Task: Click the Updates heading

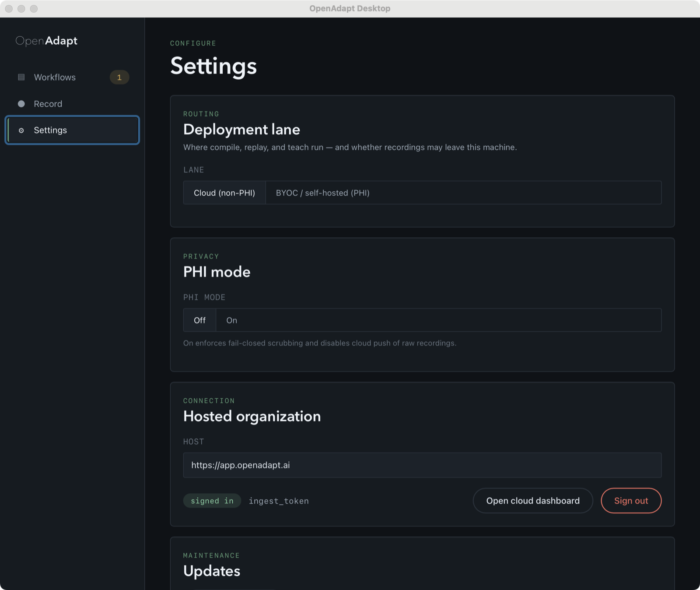Action: pyautogui.click(x=212, y=571)
